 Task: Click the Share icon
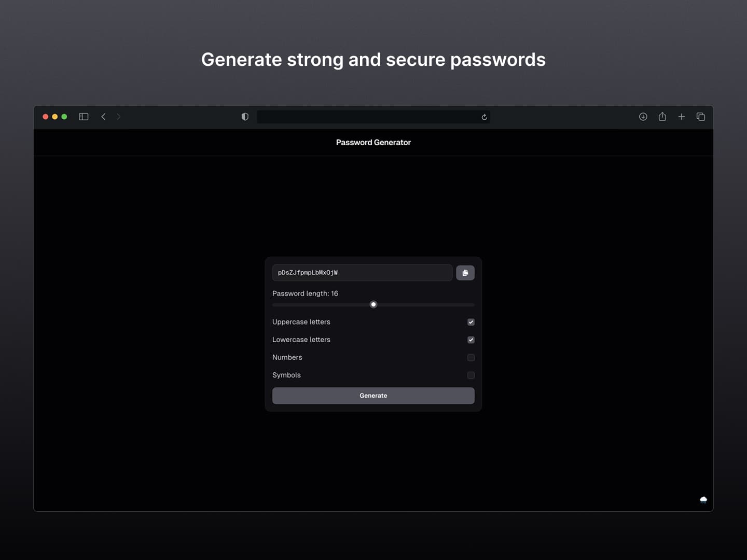coord(662,117)
